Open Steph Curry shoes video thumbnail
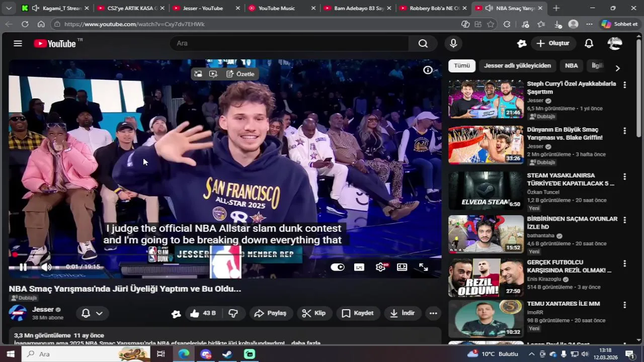Image resolution: width=644 pixels, height=362 pixels. click(486, 99)
